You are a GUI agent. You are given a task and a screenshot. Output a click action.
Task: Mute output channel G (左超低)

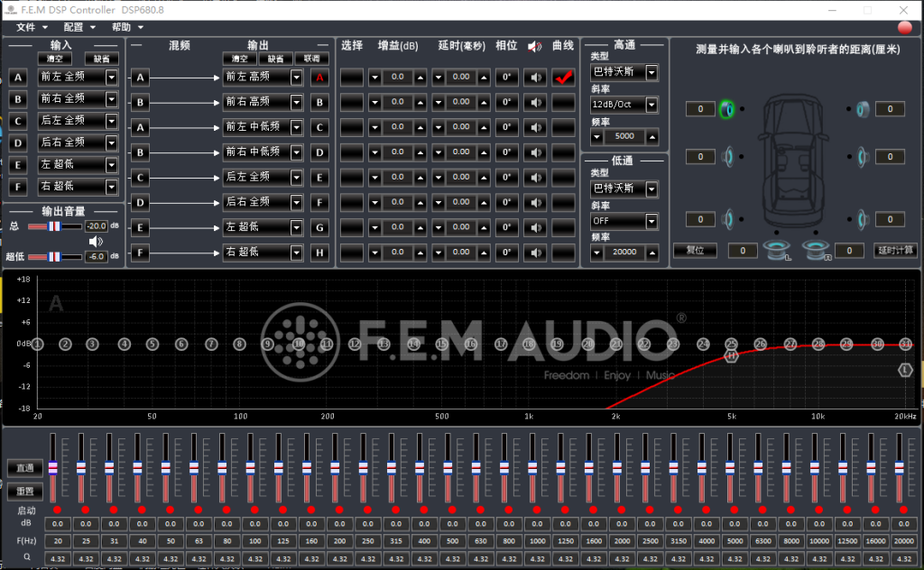tap(535, 227)
